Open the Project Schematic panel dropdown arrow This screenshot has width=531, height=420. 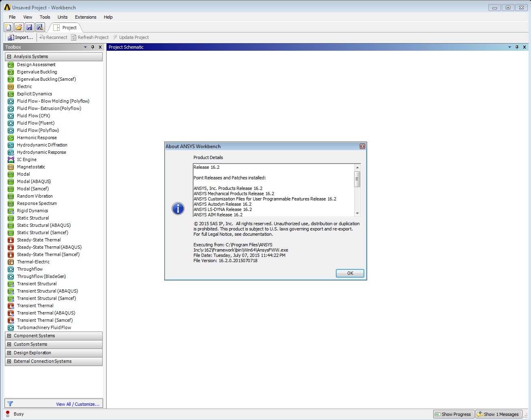(x=510, y=47)
